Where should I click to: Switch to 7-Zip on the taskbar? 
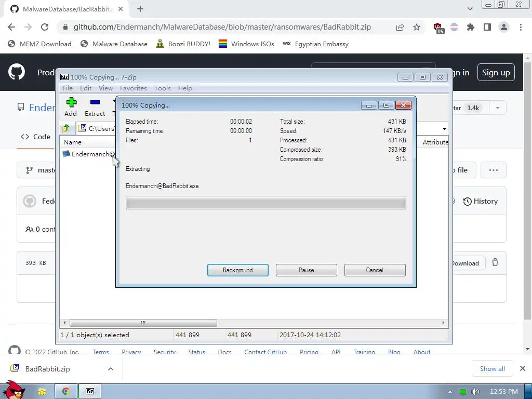(90, 392)
